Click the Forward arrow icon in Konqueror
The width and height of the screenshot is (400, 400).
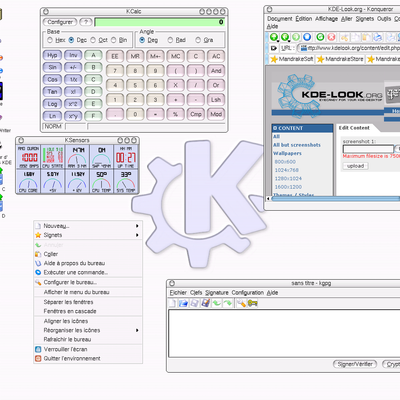[x=296, y=37]
